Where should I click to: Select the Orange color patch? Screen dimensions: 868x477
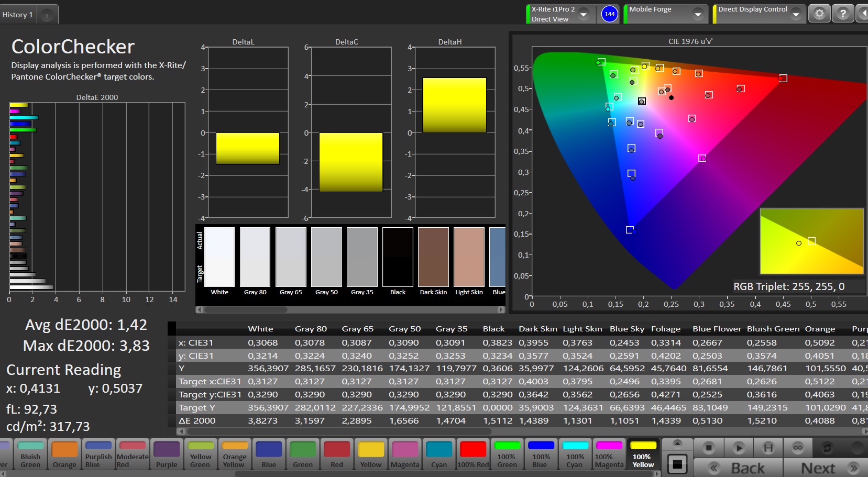[x=64, y=454]
